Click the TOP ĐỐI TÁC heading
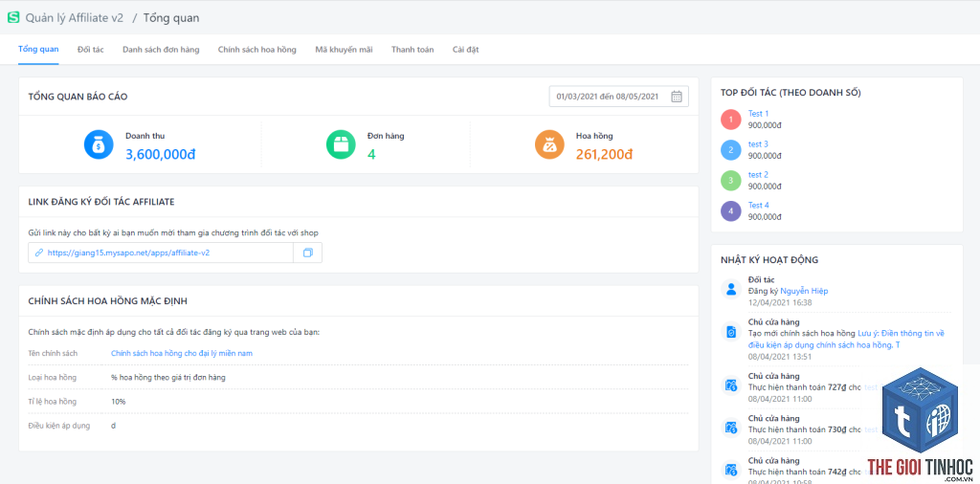The width and height of the screenshot is (980, 484). tap(791, 93)
